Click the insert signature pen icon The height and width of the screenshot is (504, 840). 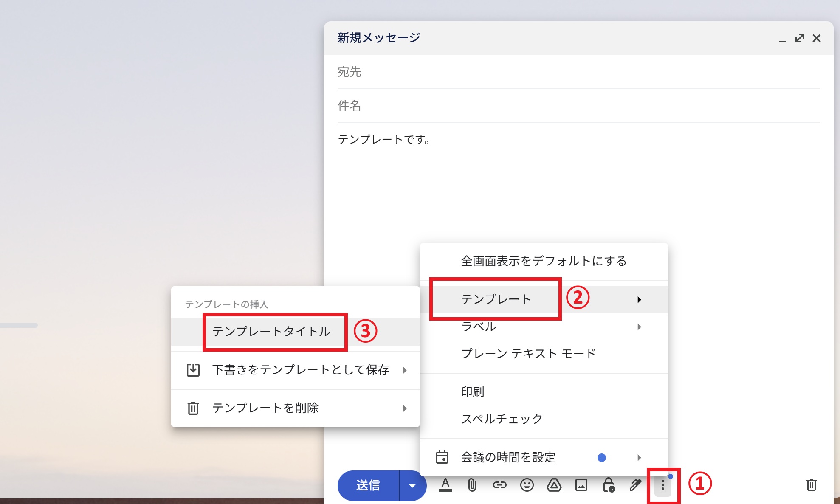tap(635, 485)
